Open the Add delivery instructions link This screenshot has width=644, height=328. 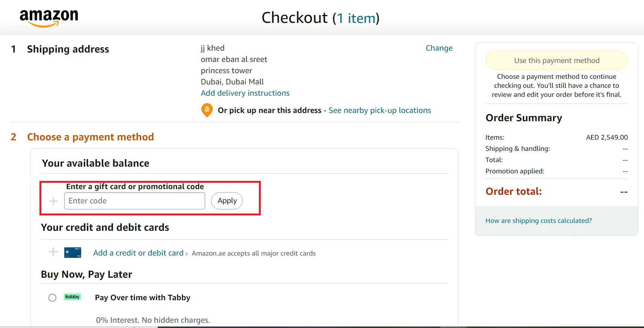245,93
